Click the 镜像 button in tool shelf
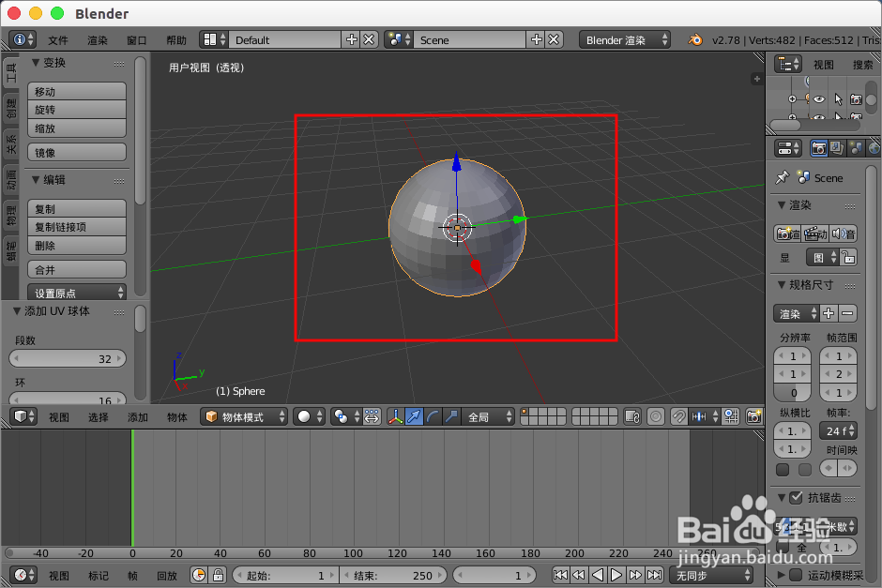The width and height of the screenshot is (882, 588). click(76, 152)
